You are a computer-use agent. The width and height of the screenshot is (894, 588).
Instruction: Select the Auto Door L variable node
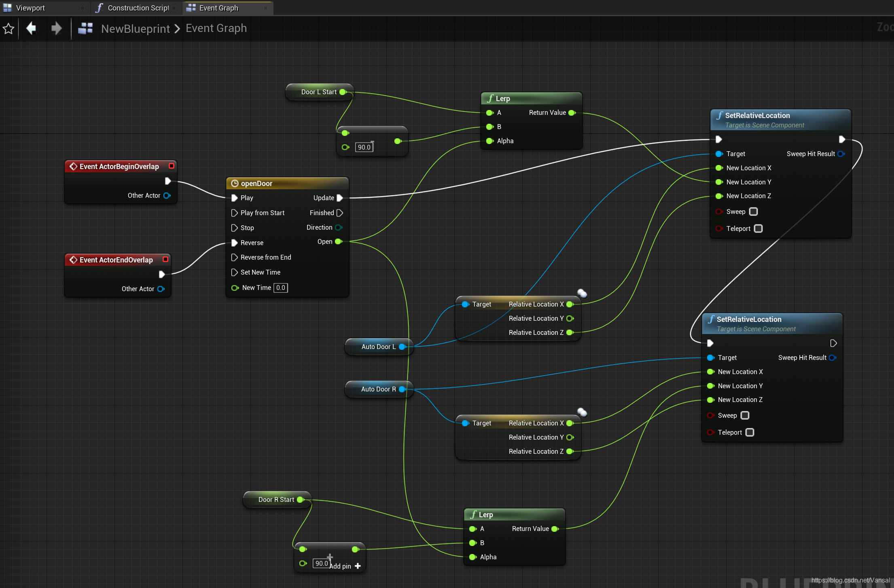379,347
